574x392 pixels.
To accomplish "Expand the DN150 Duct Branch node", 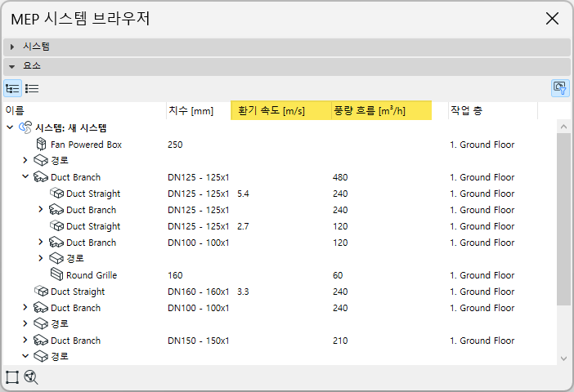I will pos(25,341).
